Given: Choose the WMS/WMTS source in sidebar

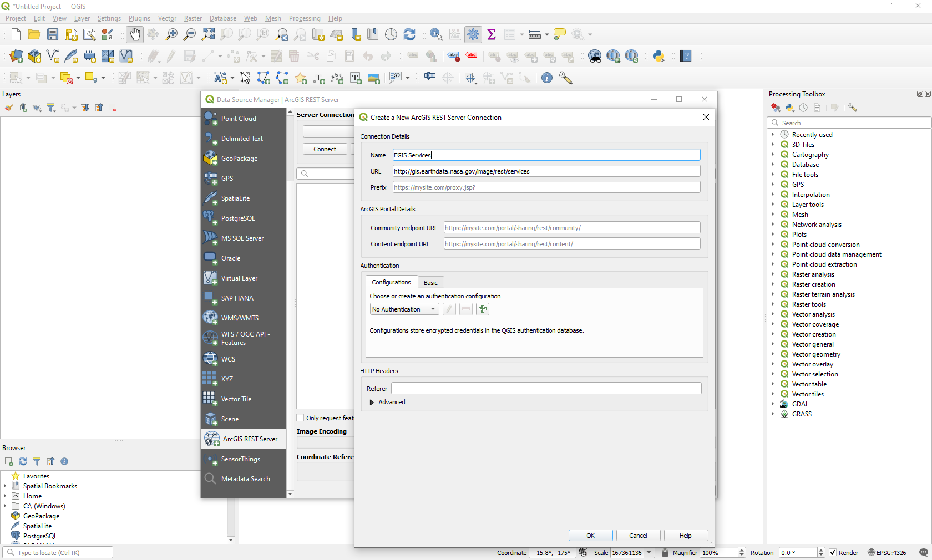Looking at the screenshot, I should [x=240, y=318].
